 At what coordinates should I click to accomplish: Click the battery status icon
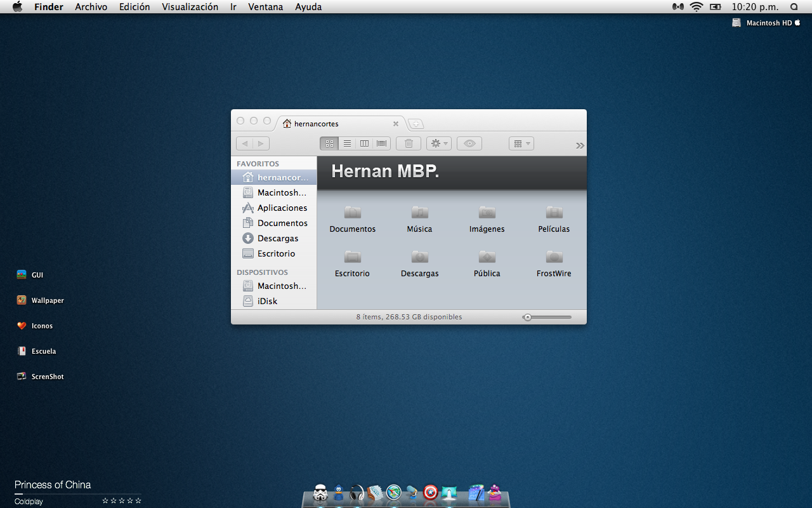click(716, 7)
